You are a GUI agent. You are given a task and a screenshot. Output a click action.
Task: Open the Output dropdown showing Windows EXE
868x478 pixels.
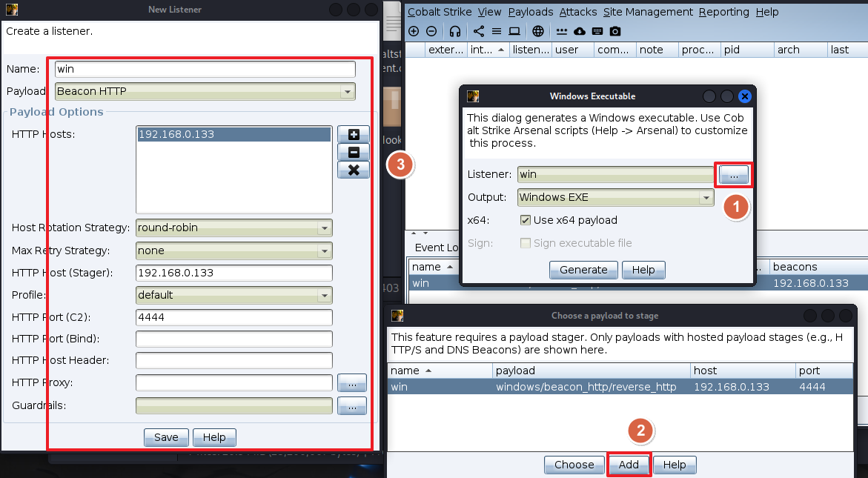click(x=615, y=198)
